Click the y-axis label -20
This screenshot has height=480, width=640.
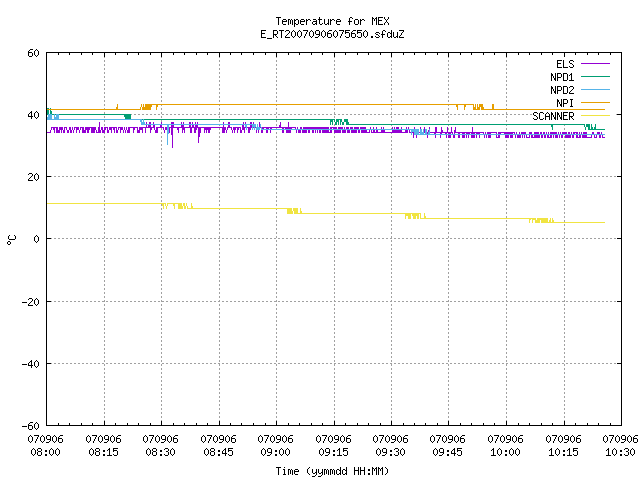pos(31,302)
